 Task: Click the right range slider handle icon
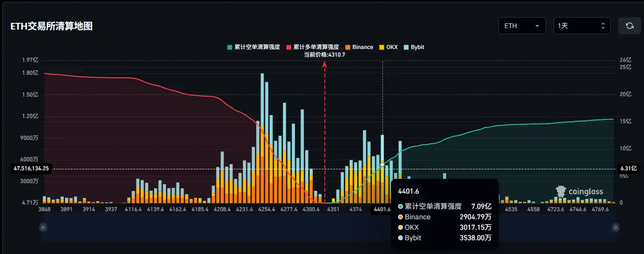coord(615,227)
